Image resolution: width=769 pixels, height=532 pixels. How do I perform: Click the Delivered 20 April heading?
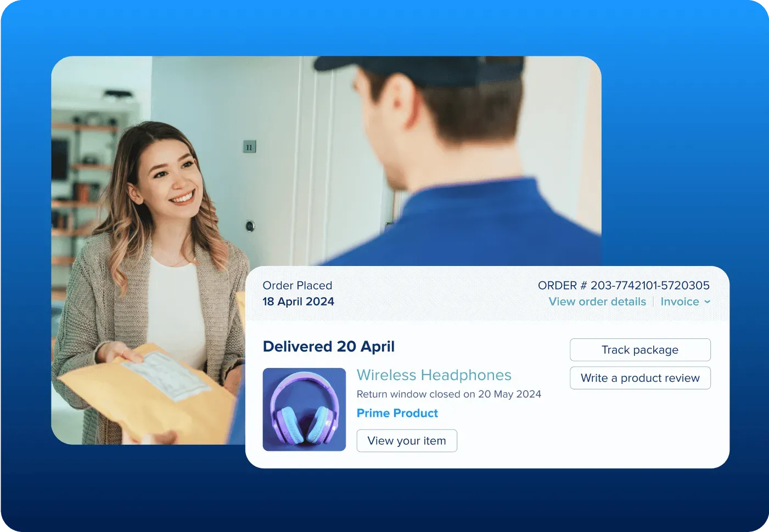(328, 347)
